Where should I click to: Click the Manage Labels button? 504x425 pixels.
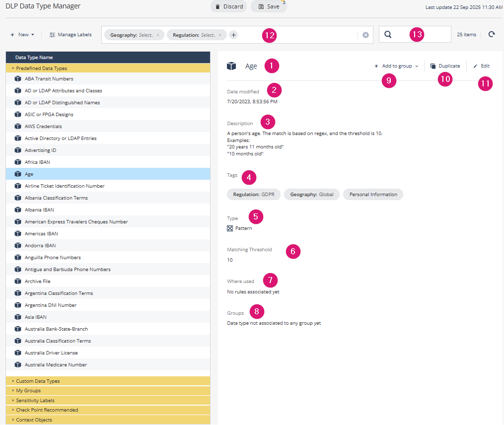tap(71, 35)
